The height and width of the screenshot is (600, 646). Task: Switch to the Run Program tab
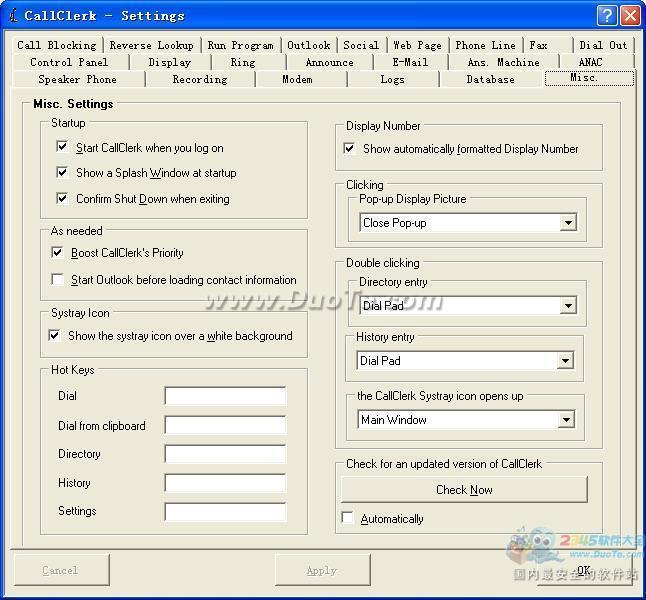241,45
